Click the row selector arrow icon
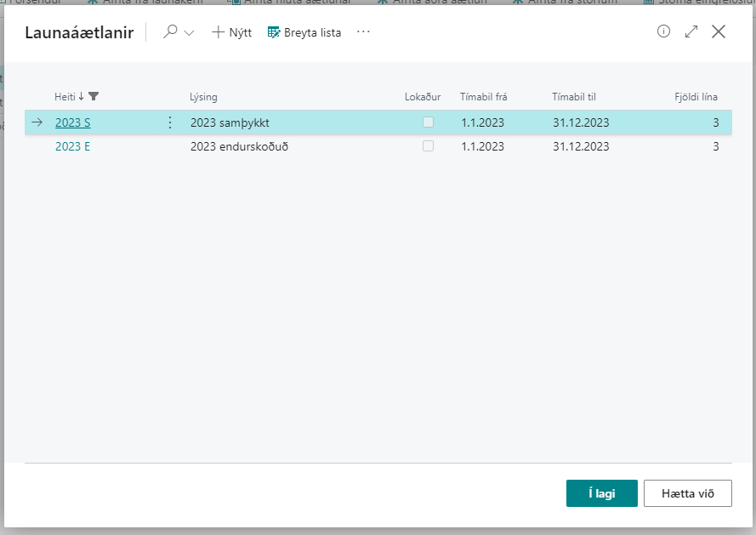Viewport: 756px width, 535px height. point(37,122)
